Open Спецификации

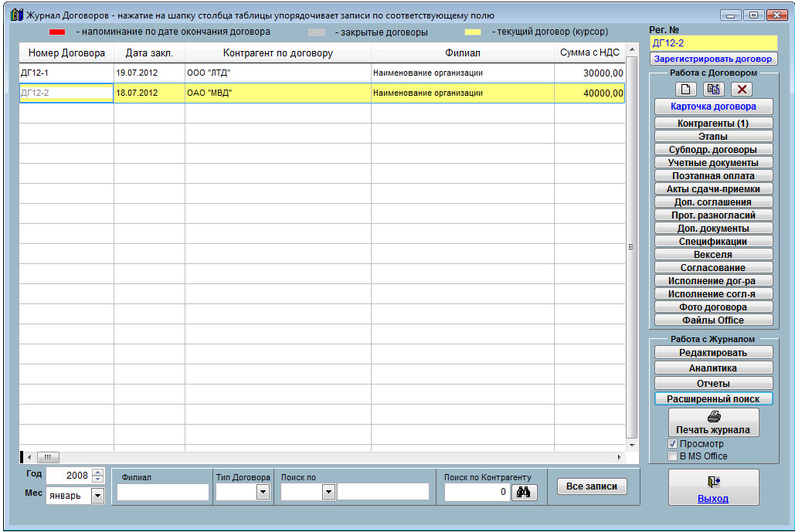pos(713,242)
